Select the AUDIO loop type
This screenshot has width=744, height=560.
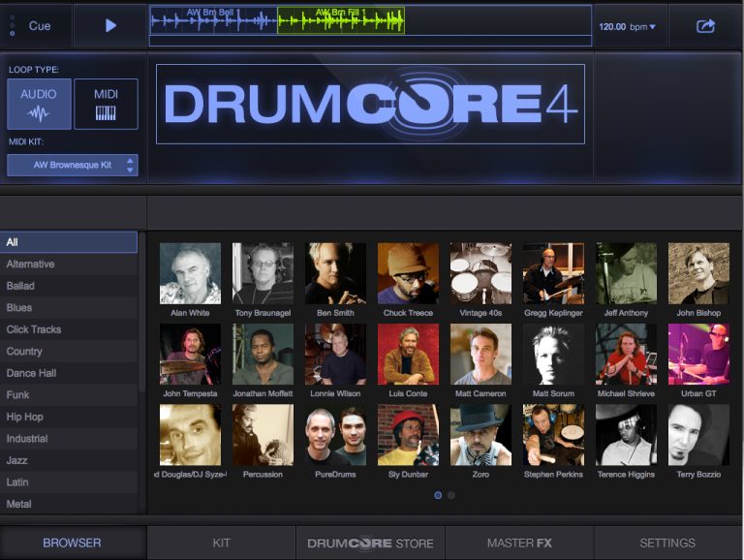[x=39, y=104]
